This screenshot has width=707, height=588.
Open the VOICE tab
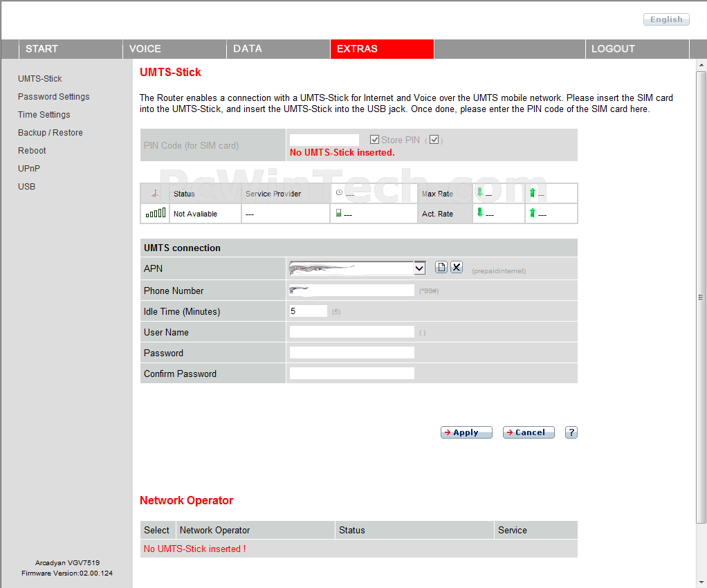[x=174, y=48]
